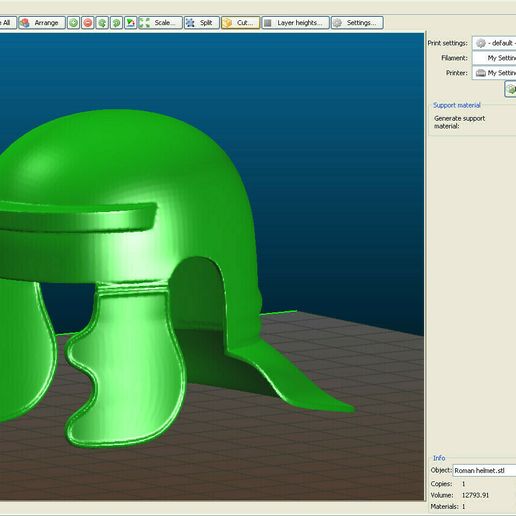Split the object into parts
Viewport: 516px width, 516px height.
[x=202, y=23]
